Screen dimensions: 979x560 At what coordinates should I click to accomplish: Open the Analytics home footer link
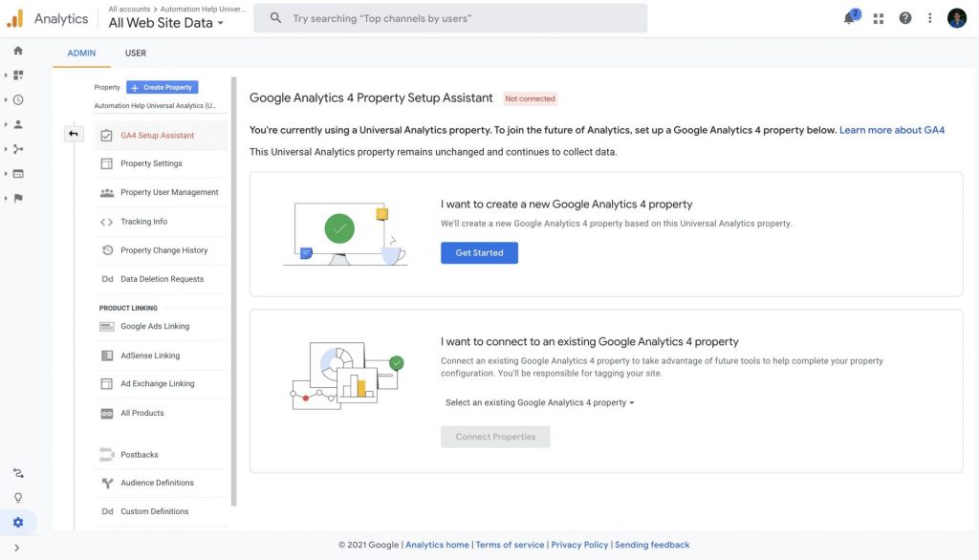tap(437, 545)
